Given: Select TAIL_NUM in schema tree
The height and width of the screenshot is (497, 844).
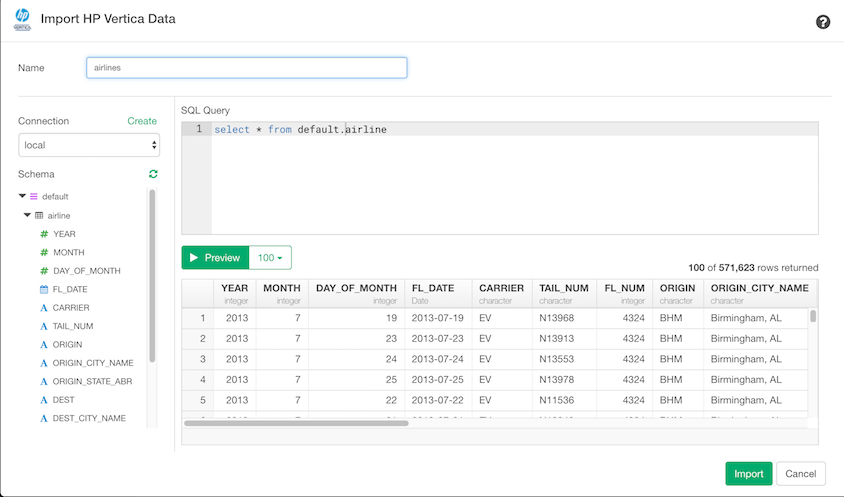Looking at the screenshot, I should 73,326.
